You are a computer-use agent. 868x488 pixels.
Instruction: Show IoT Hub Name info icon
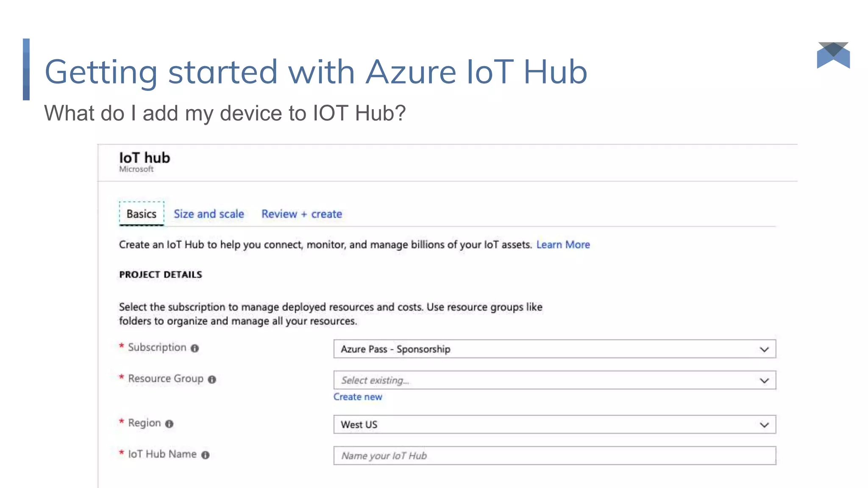point(205,455)
